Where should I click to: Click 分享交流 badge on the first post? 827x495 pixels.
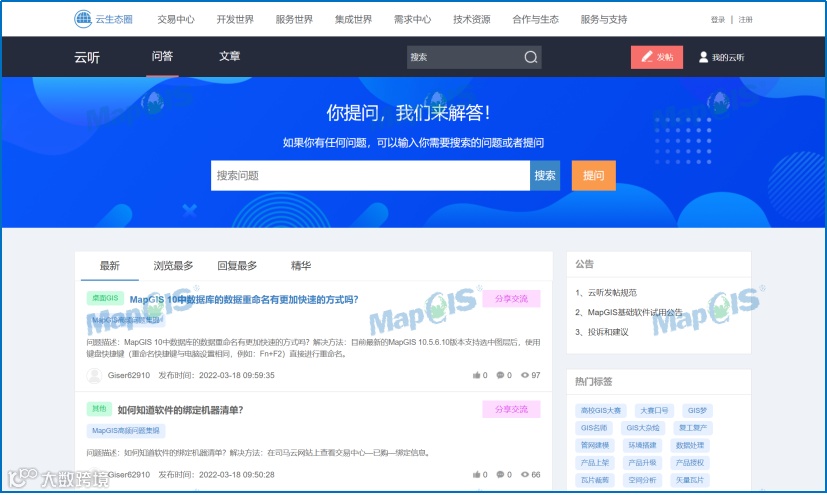click(511, 298)
